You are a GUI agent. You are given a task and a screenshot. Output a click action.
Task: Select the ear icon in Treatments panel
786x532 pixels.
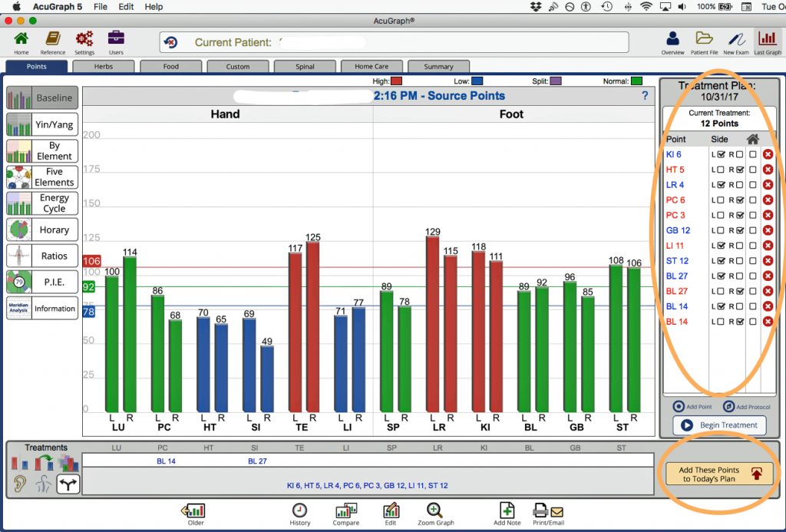tap(20, 484)
